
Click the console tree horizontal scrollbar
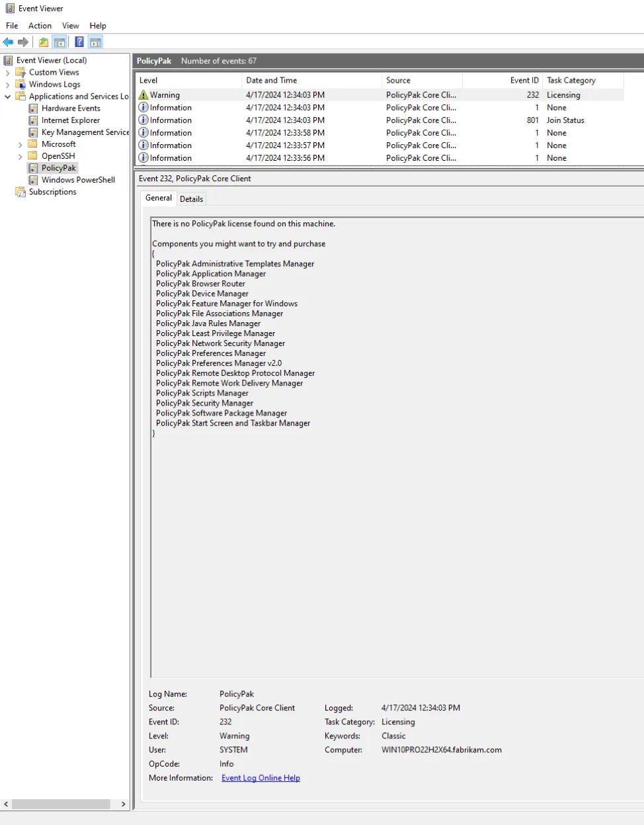click(x=61, y=804)
